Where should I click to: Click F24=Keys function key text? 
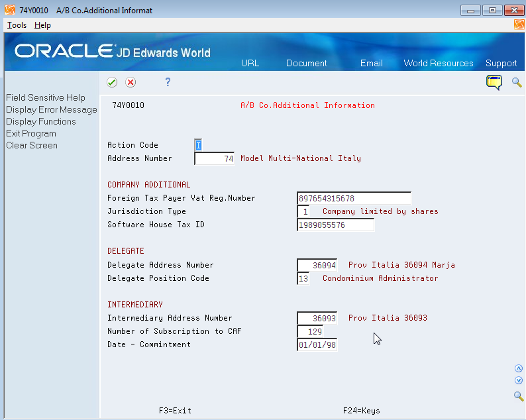tap(361, 411)
